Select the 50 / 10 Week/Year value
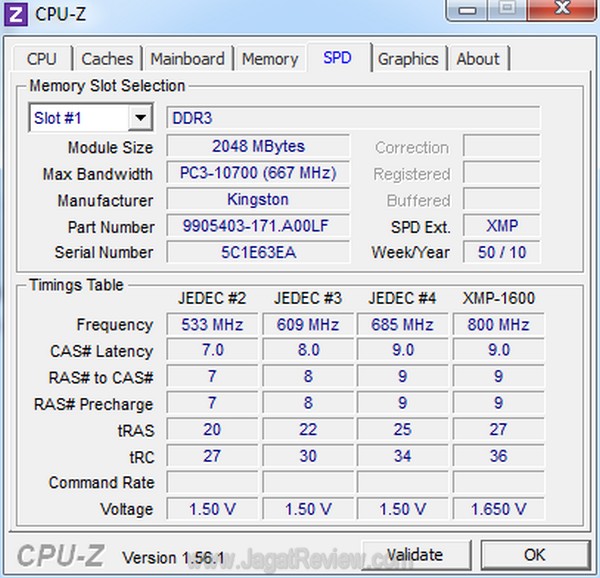 click(x=502, y=252)
